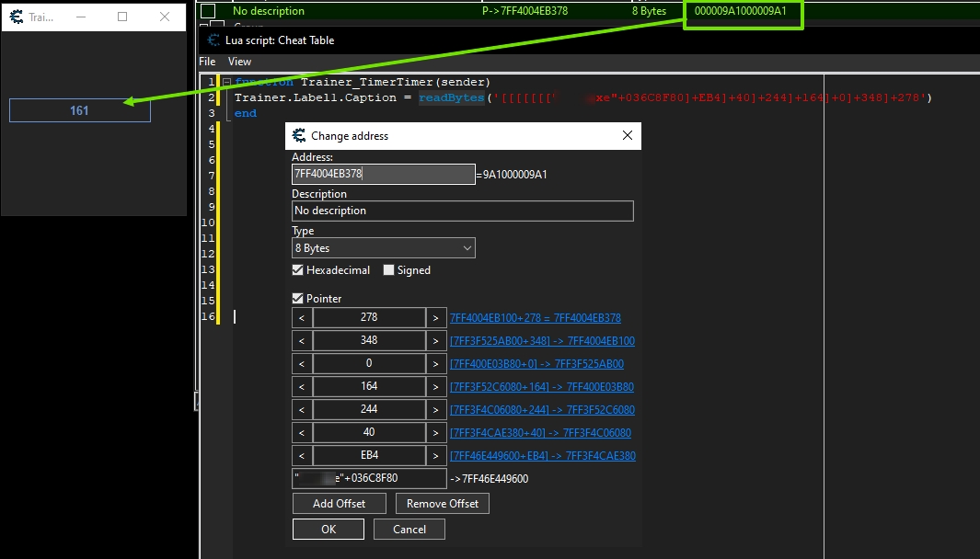Toggle the Hexadecimal checkbox
The width and height of the screenshot is (980, 559).
tap(298, 269)
